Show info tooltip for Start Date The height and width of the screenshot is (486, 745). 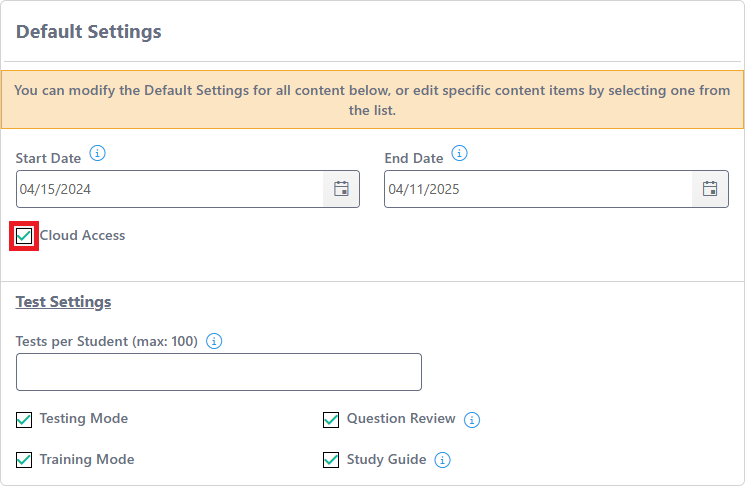click(97, 154)
